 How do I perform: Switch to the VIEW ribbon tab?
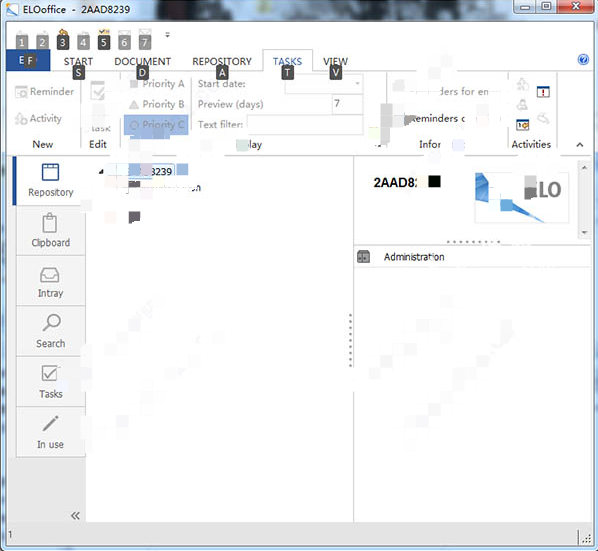[x=335, y=61]
